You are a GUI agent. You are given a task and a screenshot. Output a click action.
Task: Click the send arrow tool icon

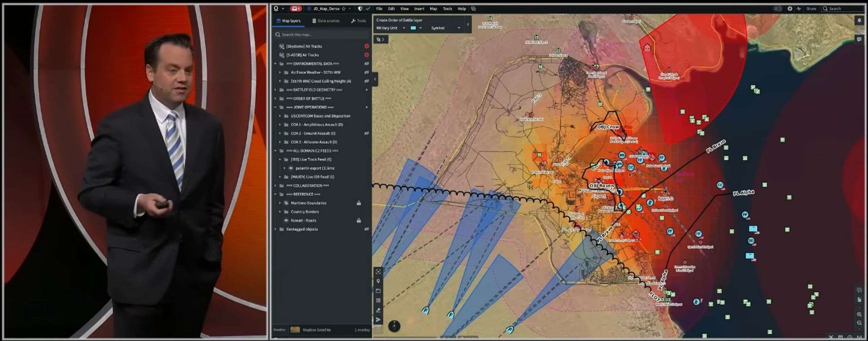coord(378,320)
